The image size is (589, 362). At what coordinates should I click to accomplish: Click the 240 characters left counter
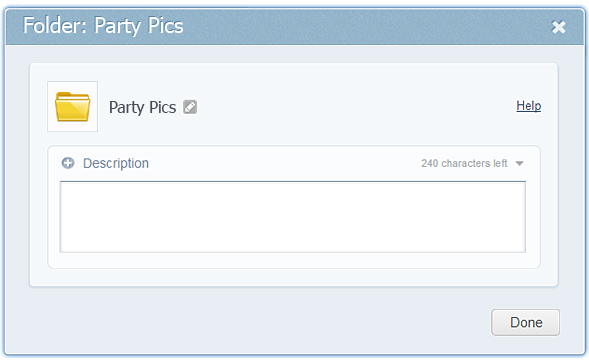pos(464,163)
